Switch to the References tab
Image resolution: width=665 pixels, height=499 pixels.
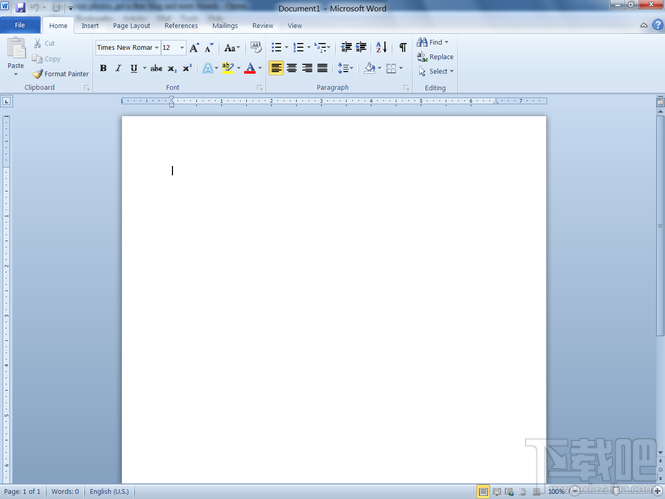pos(181,25)
